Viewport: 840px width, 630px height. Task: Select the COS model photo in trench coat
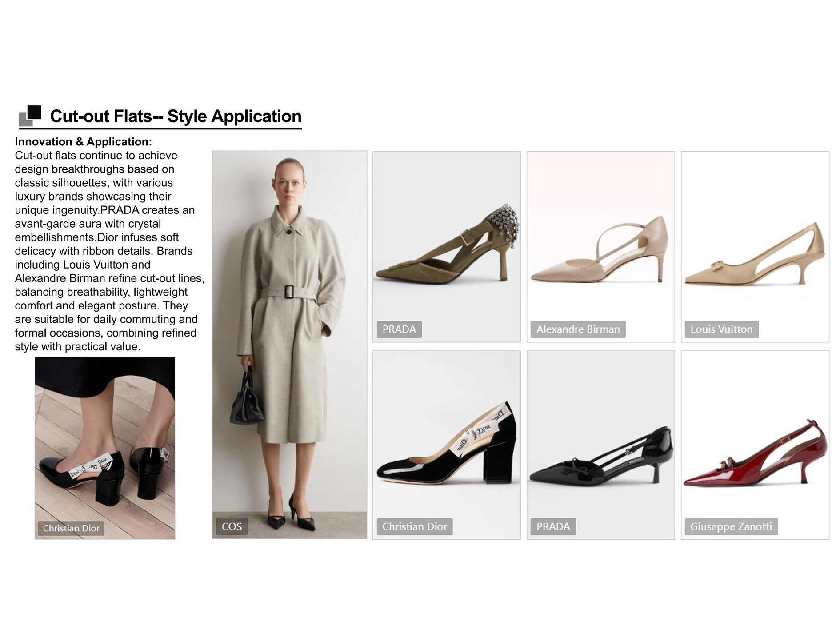[x=289, y=345]
